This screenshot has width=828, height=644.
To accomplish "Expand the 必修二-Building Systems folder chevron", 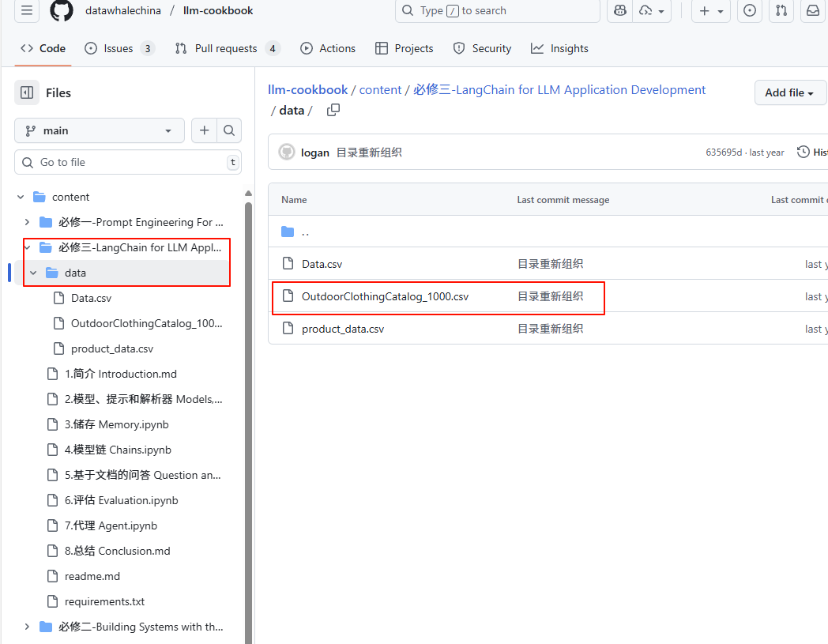I will click(27, 627).
